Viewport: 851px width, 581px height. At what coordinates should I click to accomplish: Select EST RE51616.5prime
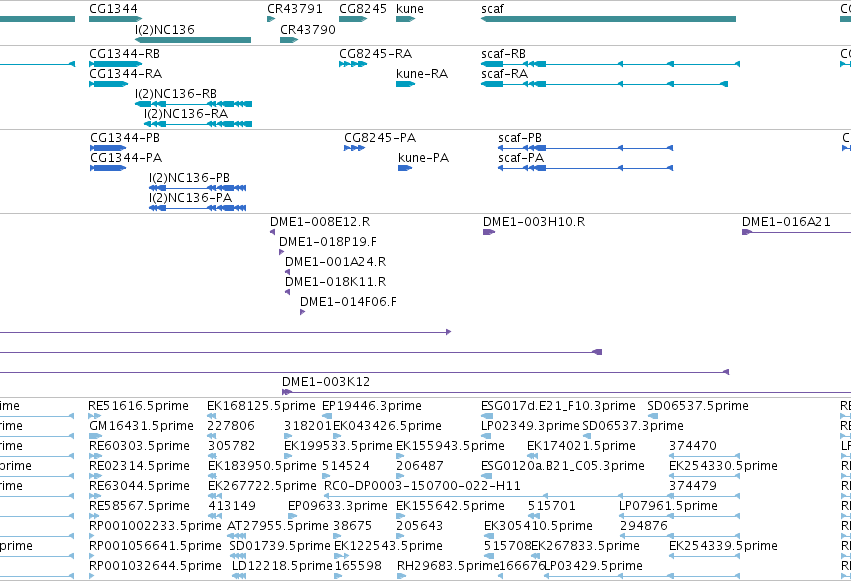tap(94, 416)
